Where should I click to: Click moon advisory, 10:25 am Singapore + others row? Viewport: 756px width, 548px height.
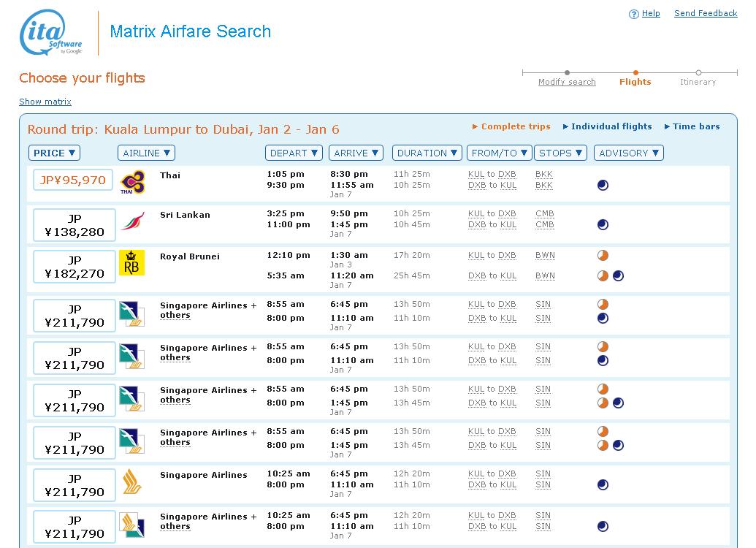pyautogui.click(x=603, y=527)
